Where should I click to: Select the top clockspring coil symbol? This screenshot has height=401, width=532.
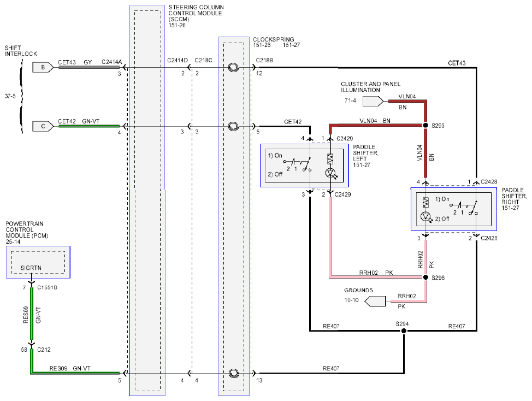click(x=233, y=67)
